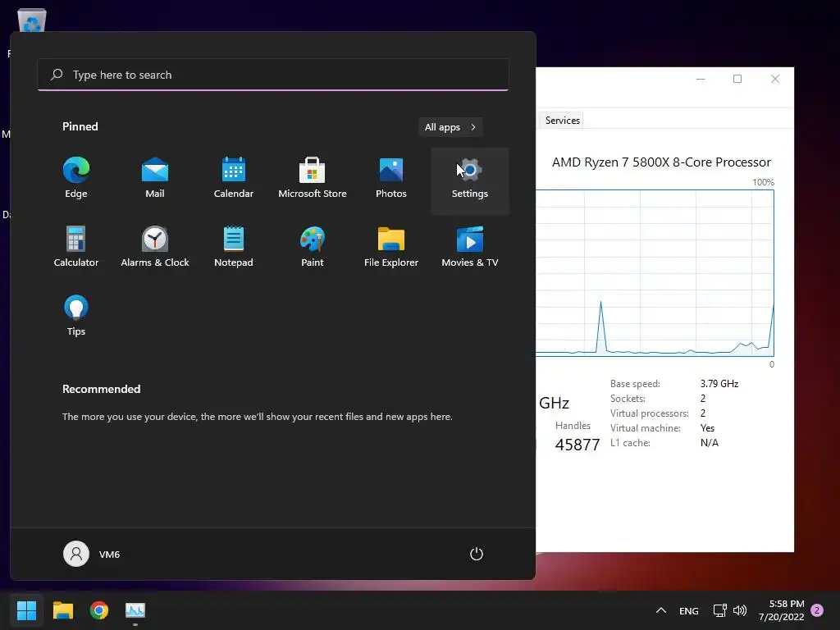
Task: Open network status tray icon
Action: tap(719, 610)
